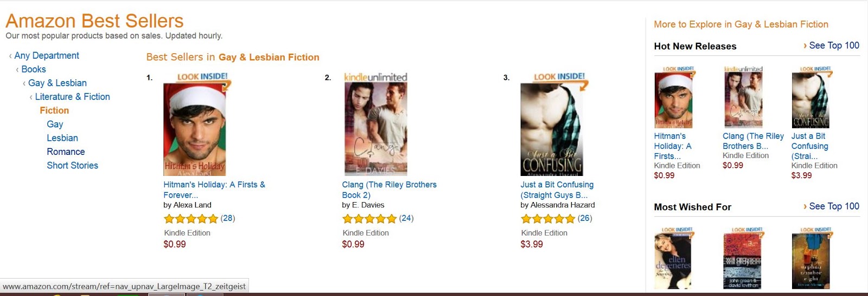See Top 100 Most Wished For

[x=833, y=206]
